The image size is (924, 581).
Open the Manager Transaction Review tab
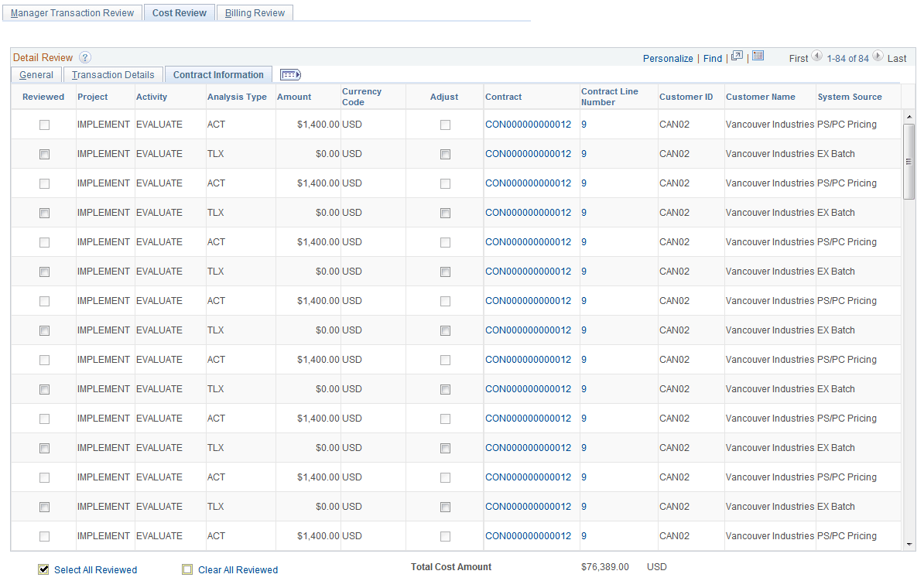pos(72,12)
